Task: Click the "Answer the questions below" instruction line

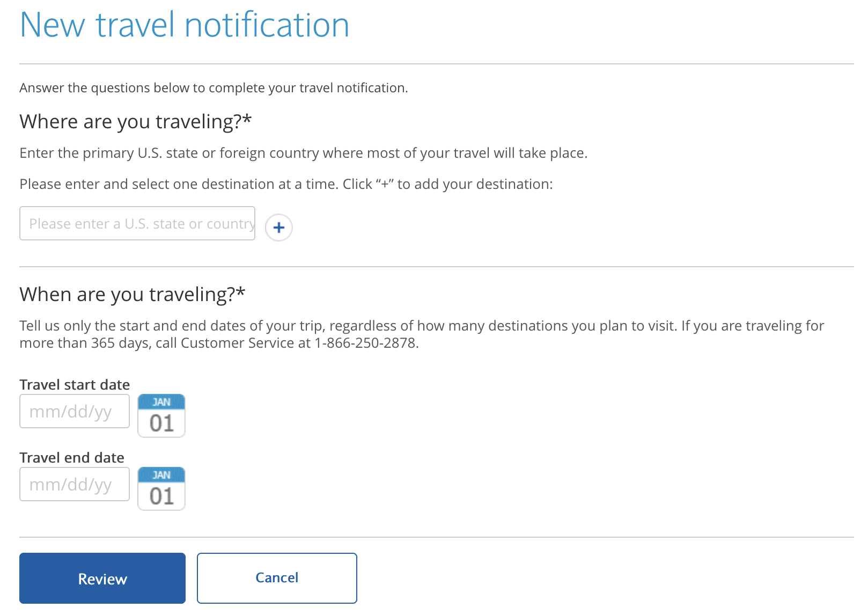Action: point(214,88)
